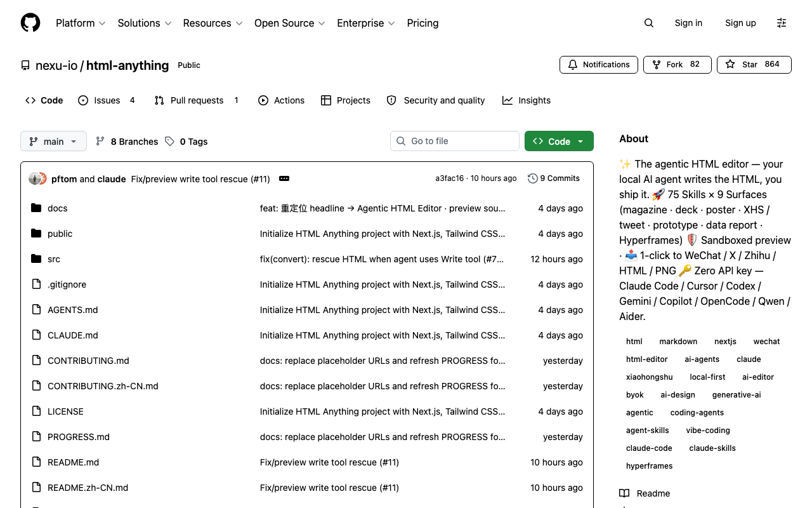Open the Pull requests tab
This screenshot has height=508, width=812.
(197, 100)
